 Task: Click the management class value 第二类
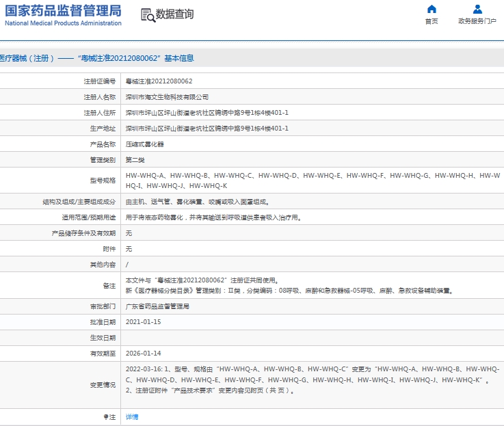click(135, 160)
